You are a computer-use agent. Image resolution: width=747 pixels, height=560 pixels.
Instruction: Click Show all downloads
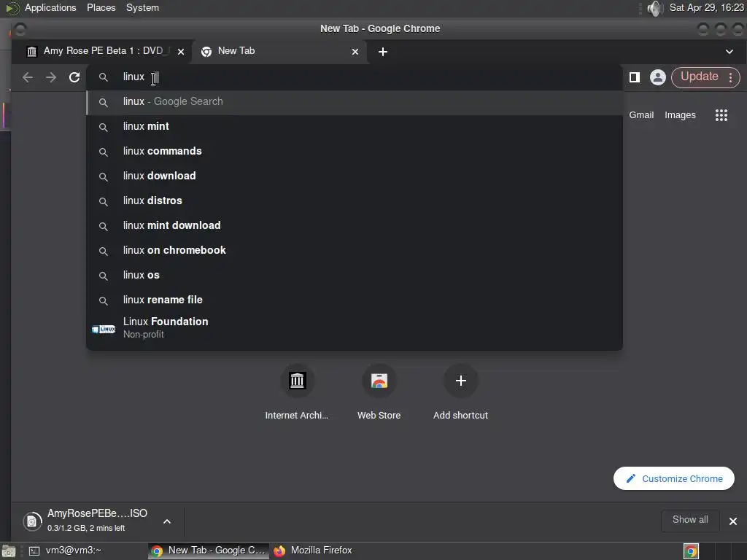pyautogui.click(x=690, y=520)
